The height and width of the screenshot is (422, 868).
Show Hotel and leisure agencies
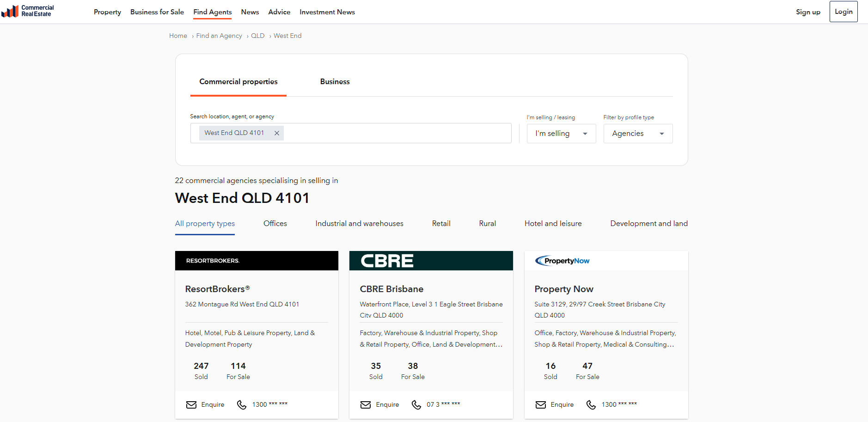(553, 224)
